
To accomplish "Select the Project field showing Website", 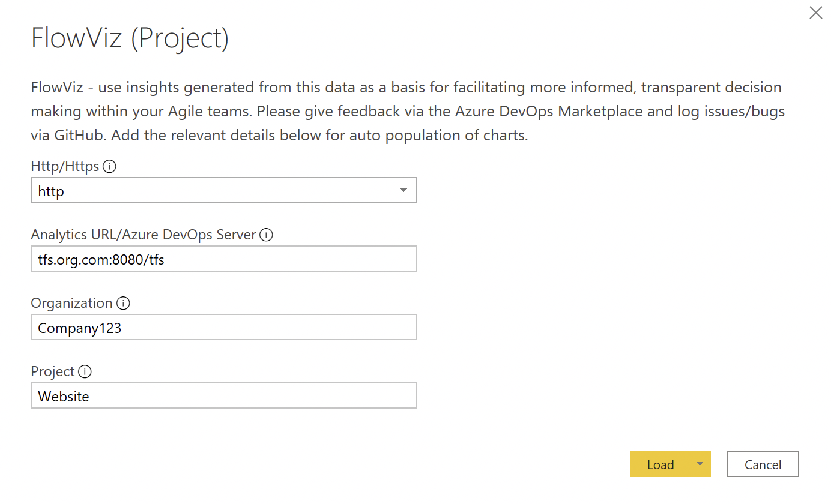I will click(224, 396).
